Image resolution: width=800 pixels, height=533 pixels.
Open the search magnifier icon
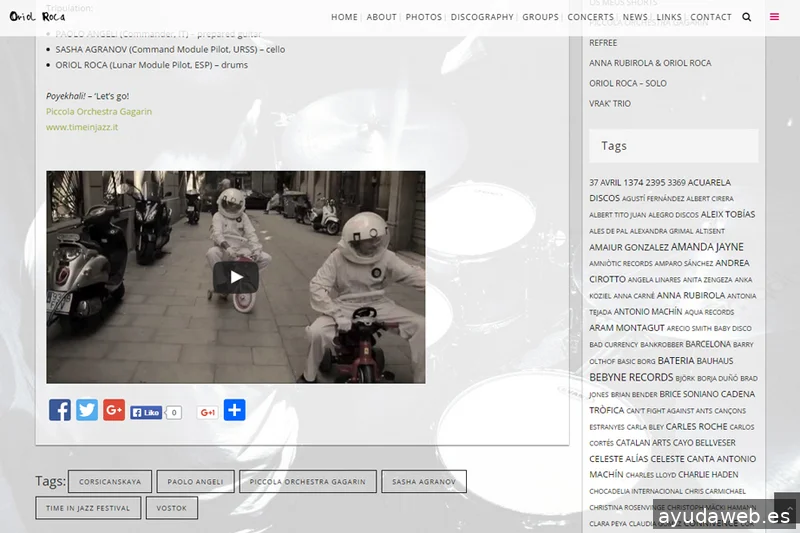pyautogui.click(x=746, y=17)
